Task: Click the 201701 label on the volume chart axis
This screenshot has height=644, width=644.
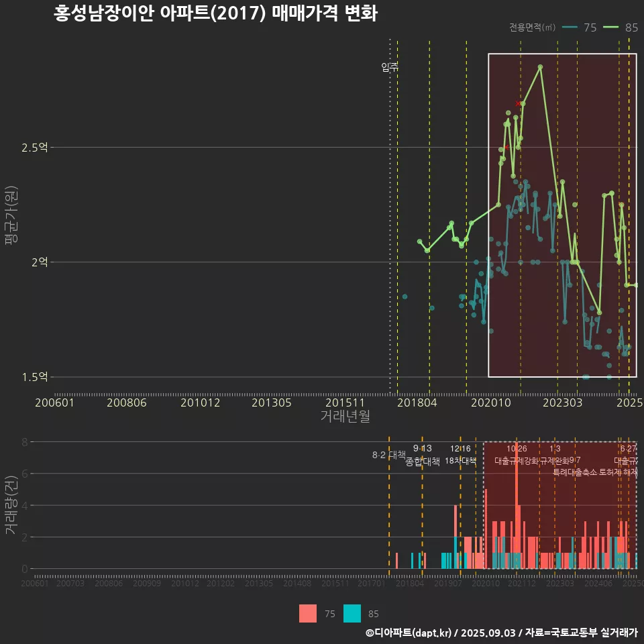Action: click(x=371, y=583)
